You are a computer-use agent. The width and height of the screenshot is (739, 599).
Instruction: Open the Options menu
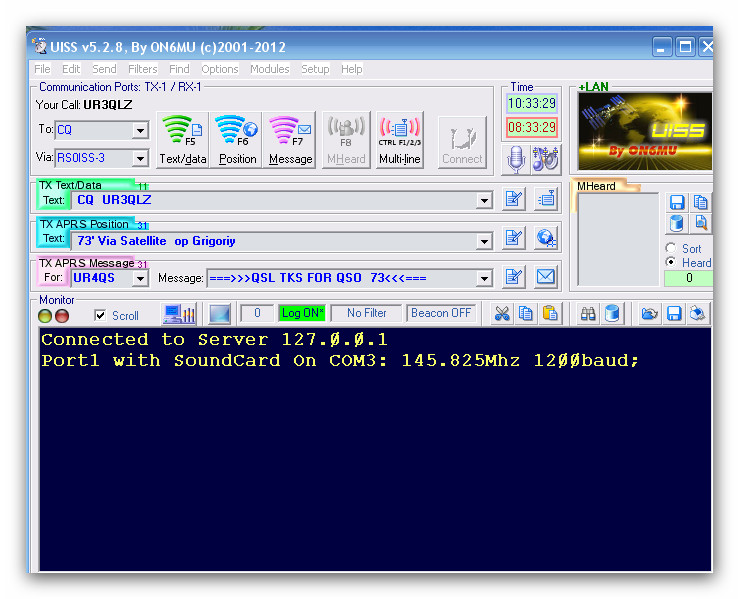(x=220, y=69)
